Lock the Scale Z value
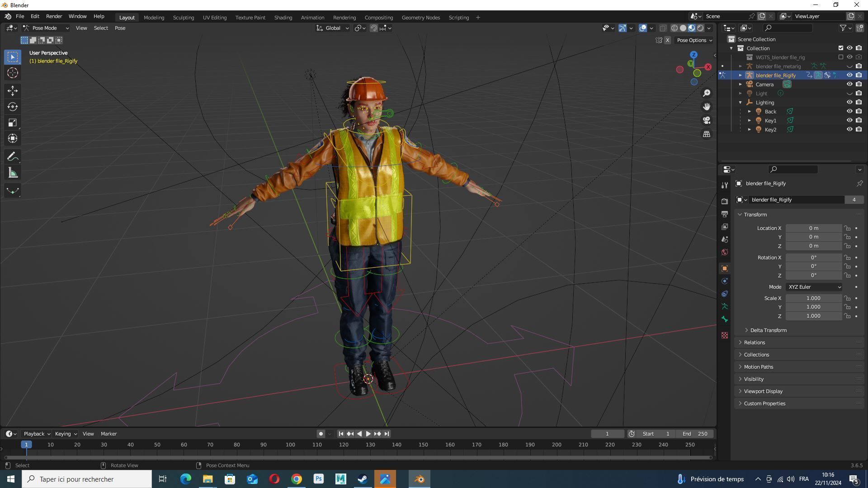This screenshot has height=488, width=868. (847, 316)
